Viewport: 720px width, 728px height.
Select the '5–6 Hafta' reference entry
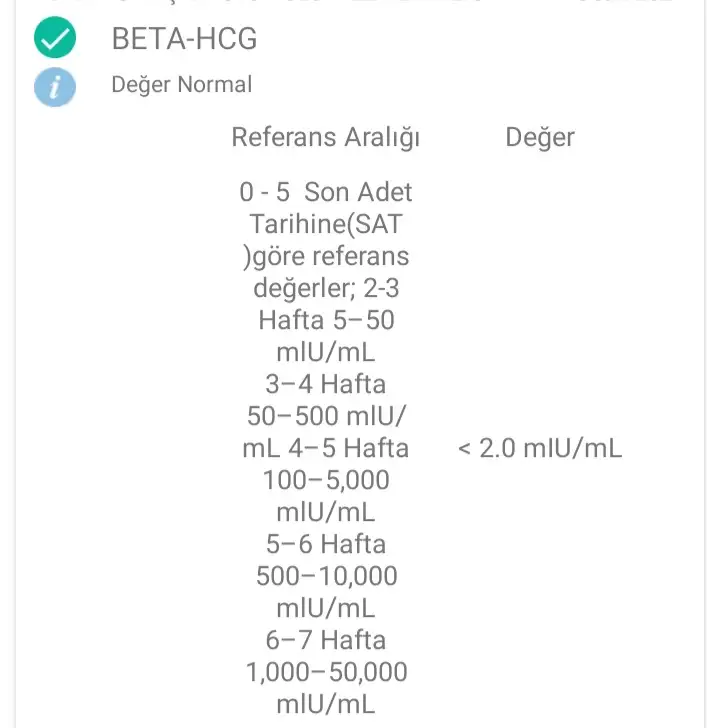[326, 544]
